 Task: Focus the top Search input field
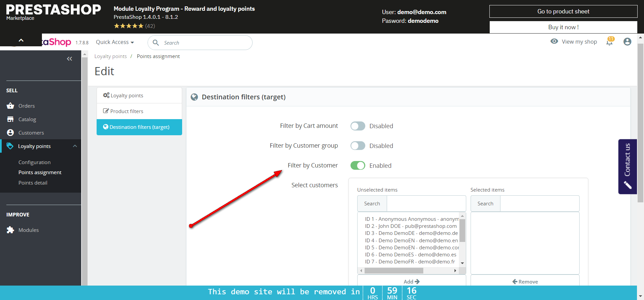click(x=200, y=43)
